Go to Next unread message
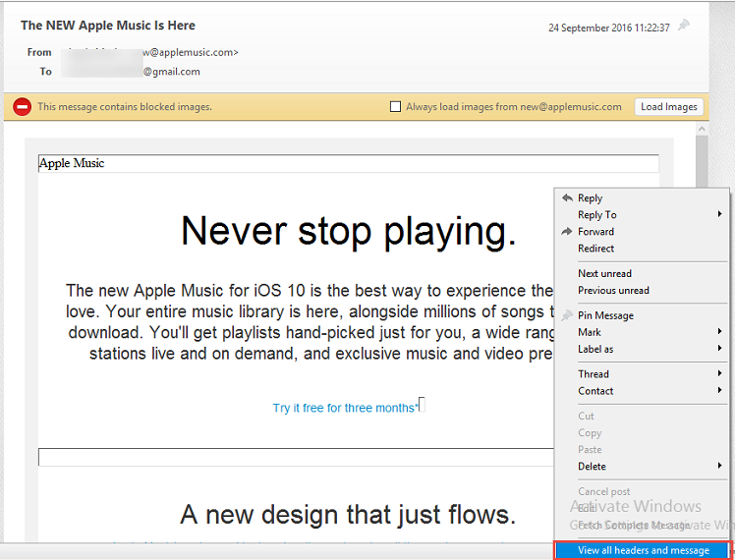 click(642, 274)
